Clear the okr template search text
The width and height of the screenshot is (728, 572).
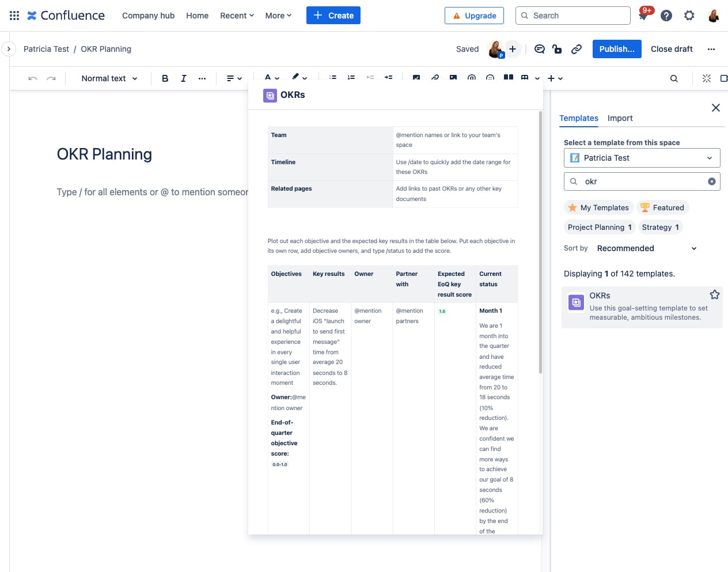tap(712, 181)
